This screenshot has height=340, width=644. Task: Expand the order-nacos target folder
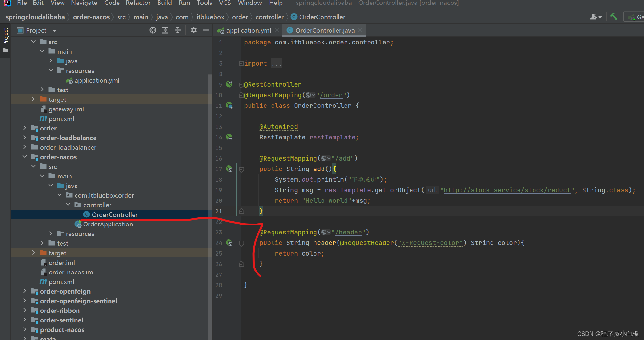(33, 253)
